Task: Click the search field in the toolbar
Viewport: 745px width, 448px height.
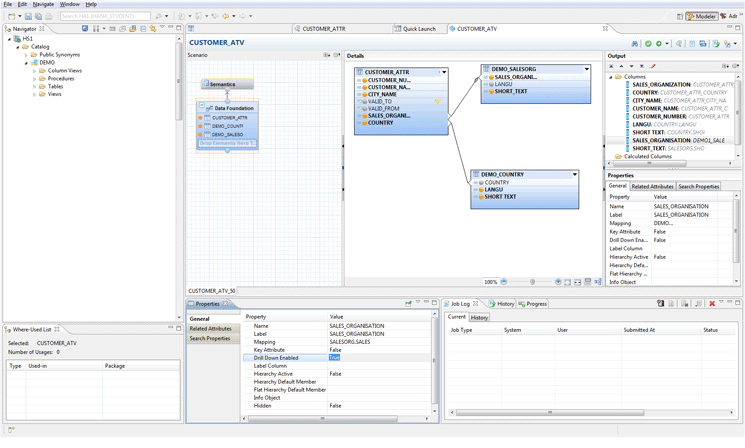Action: [x=105, y=16]
